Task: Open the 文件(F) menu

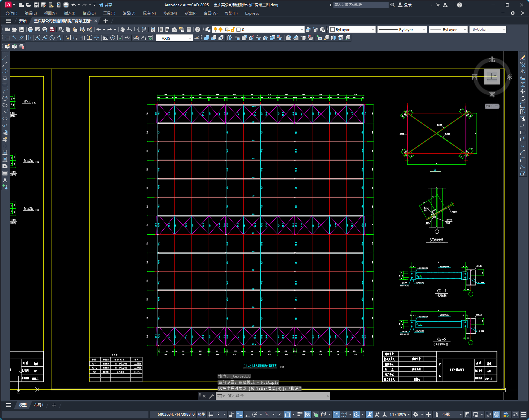Action: pyautogui.click(x=11, y=13)
